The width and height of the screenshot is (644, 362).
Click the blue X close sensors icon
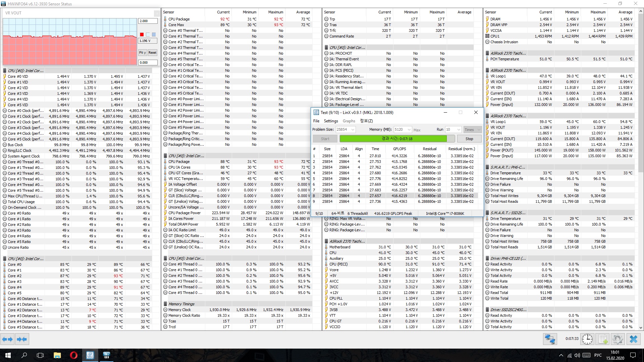tap(633, 339)
